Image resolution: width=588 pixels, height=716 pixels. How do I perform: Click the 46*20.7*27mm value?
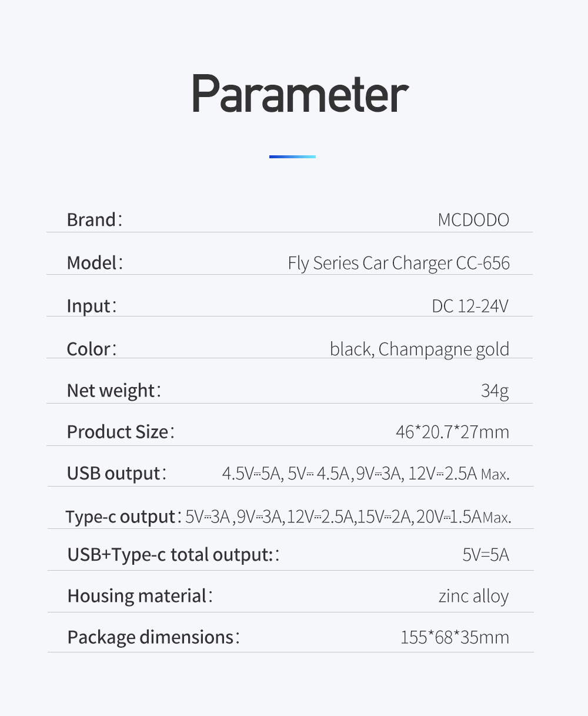(x=453, y=432)
